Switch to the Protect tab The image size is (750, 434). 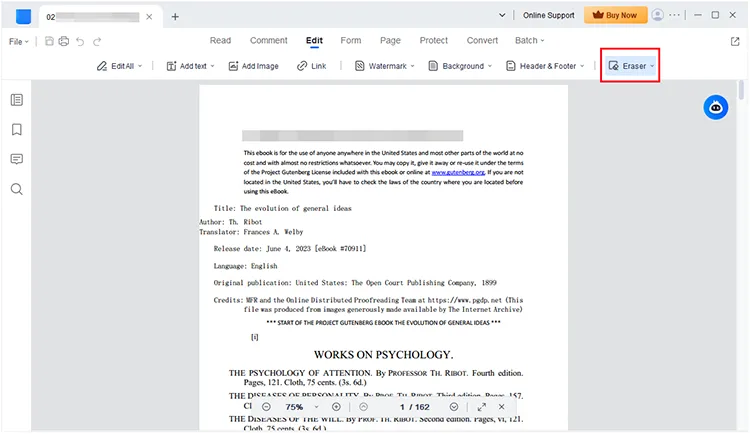coord(433,41)
